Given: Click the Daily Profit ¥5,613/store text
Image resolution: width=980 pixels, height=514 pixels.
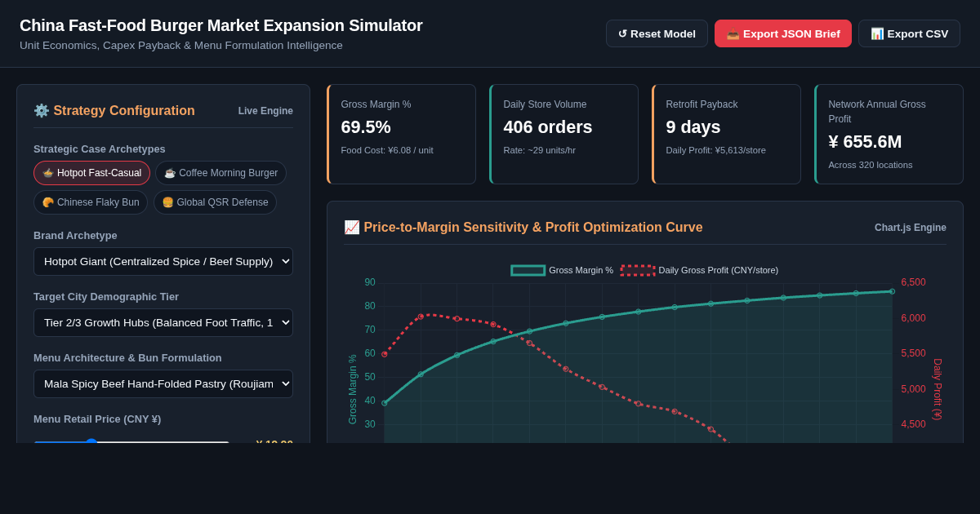Looking at the screenshot, I should coord(716,150).
